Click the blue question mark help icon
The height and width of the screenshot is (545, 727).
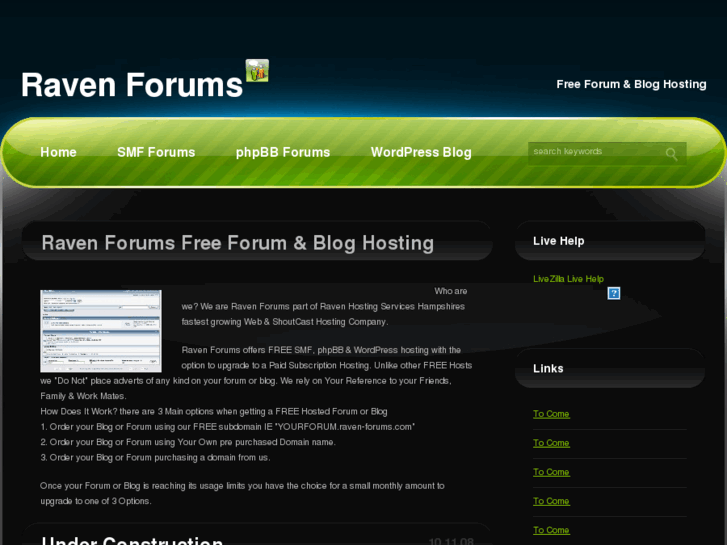click(613, 293)
